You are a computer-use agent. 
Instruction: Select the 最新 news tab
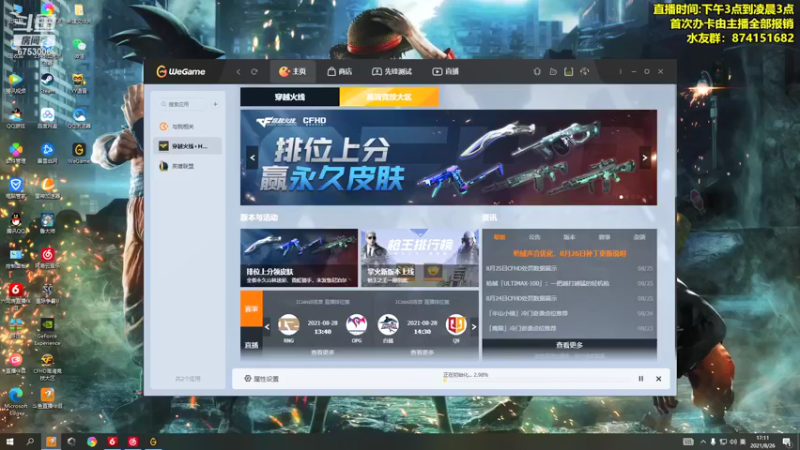click(499, 237)
